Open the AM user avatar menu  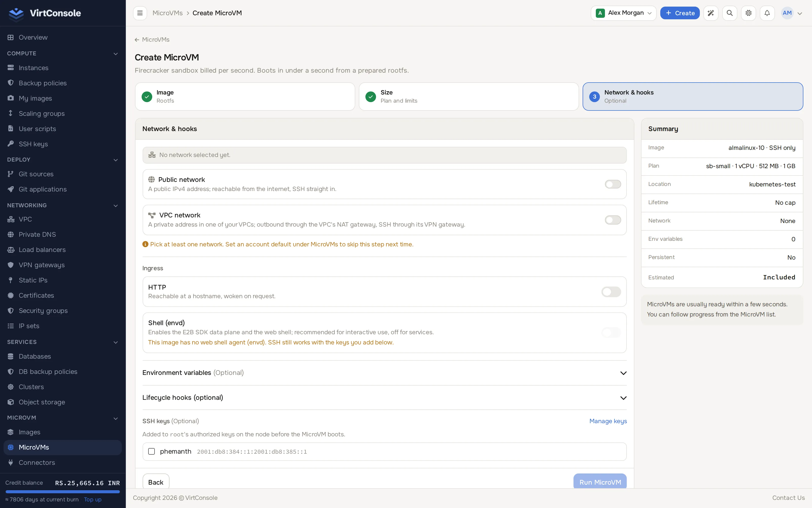pos(791,13)
